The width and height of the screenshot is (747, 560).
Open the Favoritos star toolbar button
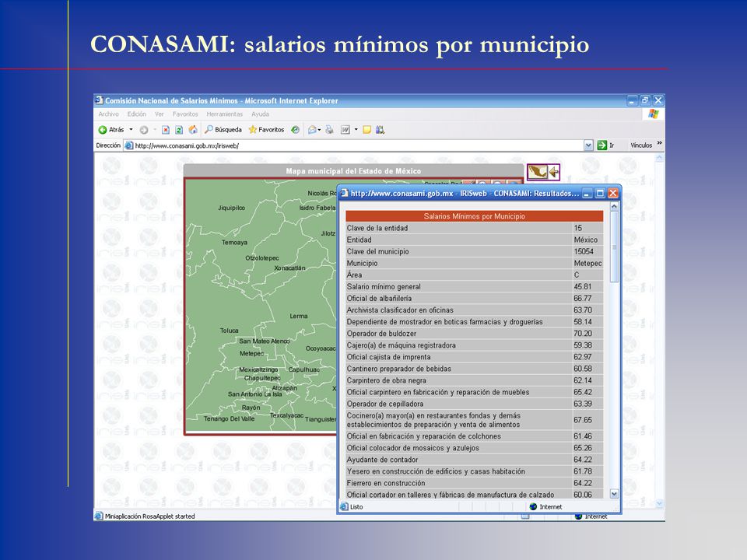click(x=266, y=130)
